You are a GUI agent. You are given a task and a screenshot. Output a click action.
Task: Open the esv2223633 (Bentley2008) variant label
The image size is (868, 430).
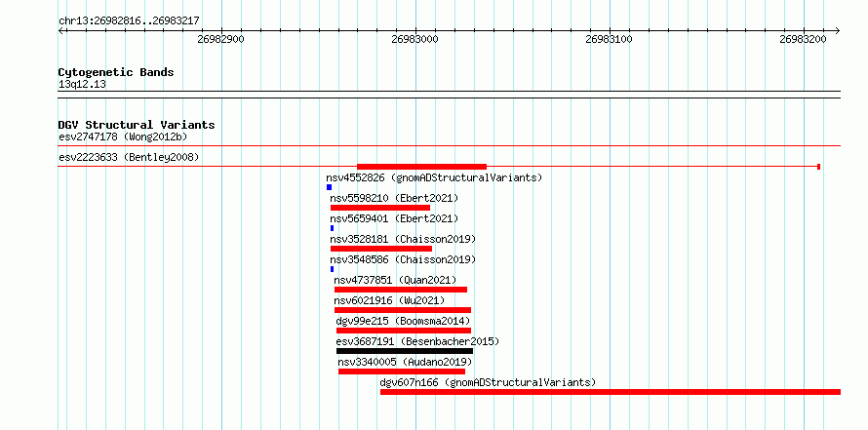click(x=129, y=157)
